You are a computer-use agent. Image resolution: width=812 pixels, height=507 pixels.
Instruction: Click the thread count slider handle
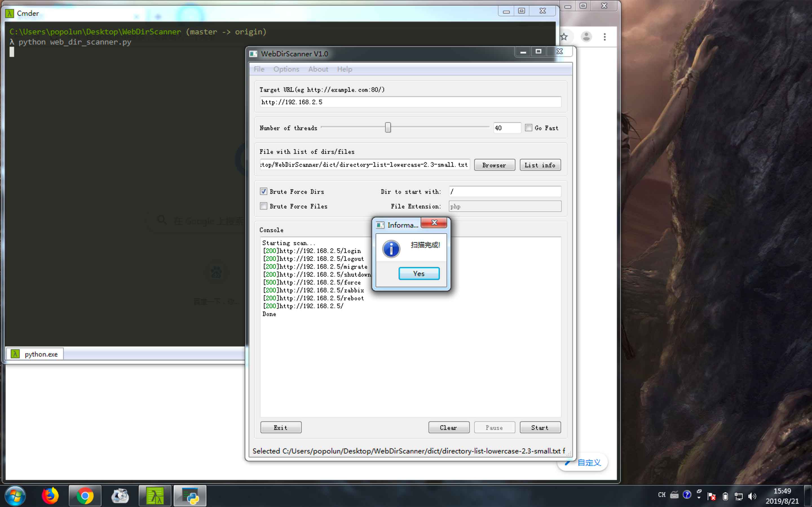(388, 127)
